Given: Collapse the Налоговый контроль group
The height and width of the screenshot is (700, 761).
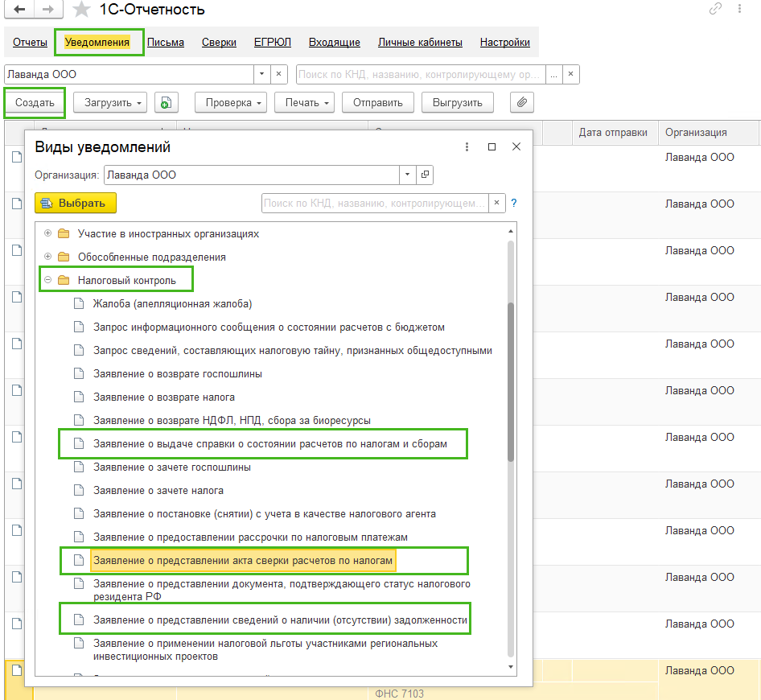Looking at the screenshot, I should (x=47, y=280).
